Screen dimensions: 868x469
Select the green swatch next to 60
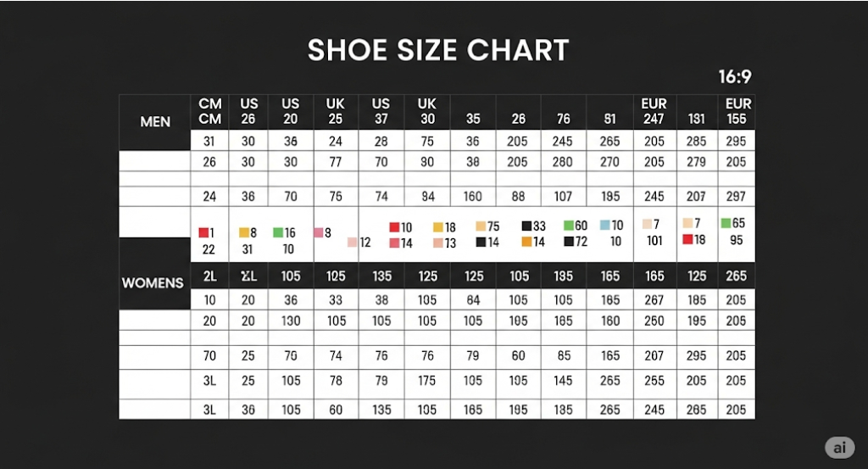point(569,226)
